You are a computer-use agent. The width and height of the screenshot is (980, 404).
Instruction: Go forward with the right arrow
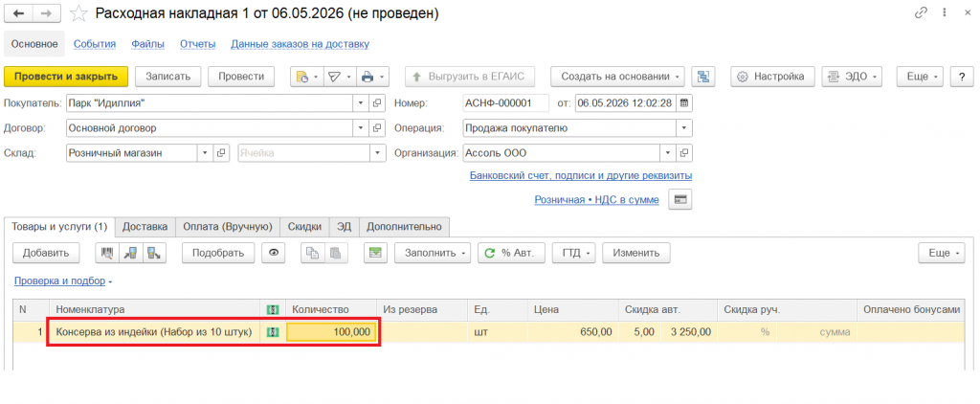46,13
